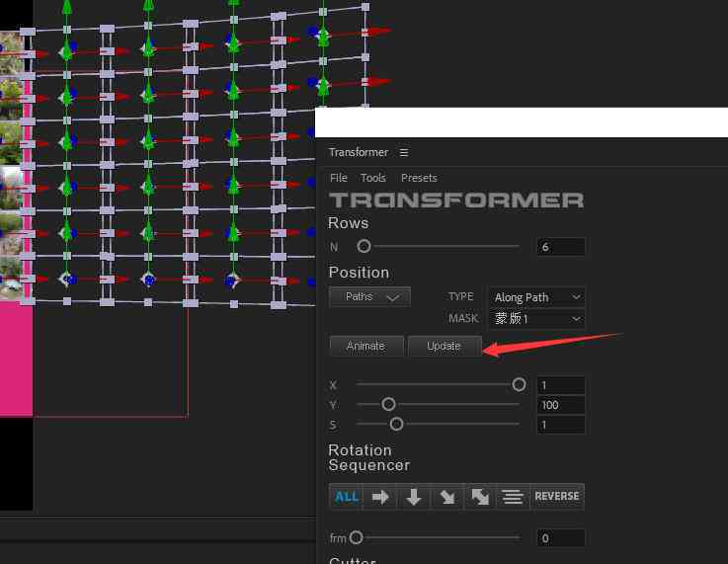Click the frm value field showing 0
This screenshot has width=728, height=564.
click(561, 538)
